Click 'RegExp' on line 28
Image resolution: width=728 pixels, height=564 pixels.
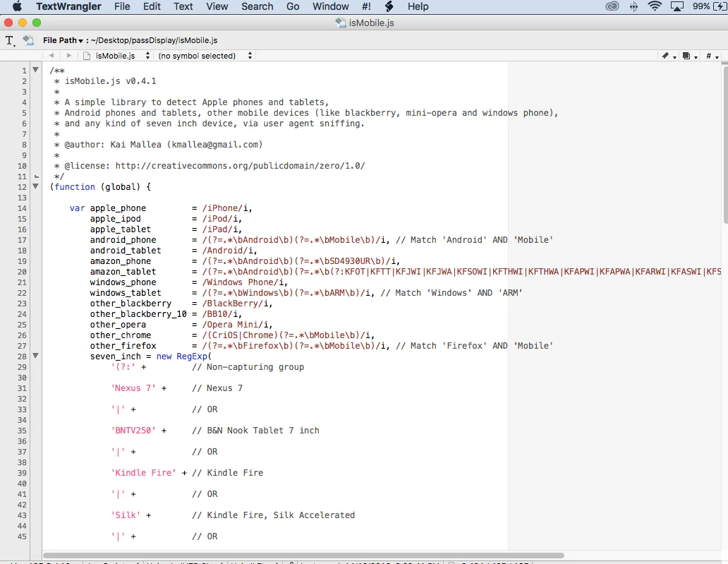(192, 356)
